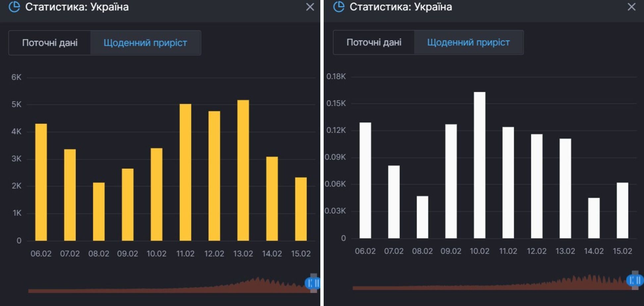Select the yellow bar for 11.02
The height and width of the screenshot is (306, 644).
click(x=185, y=172)
